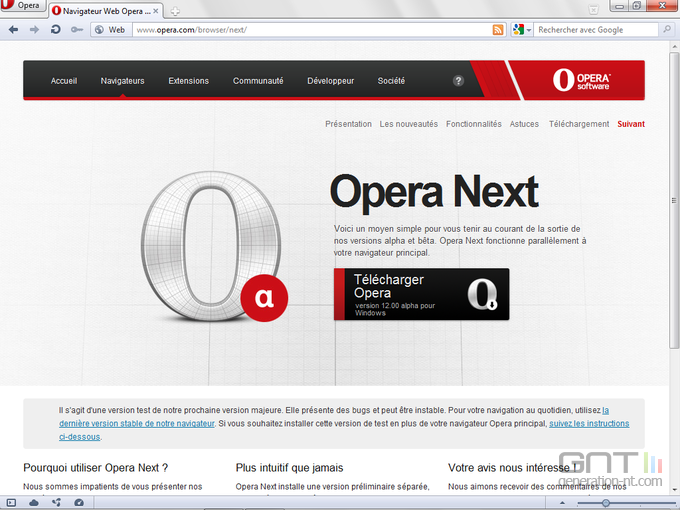Open the Opera menu button

tap(23, 6)
